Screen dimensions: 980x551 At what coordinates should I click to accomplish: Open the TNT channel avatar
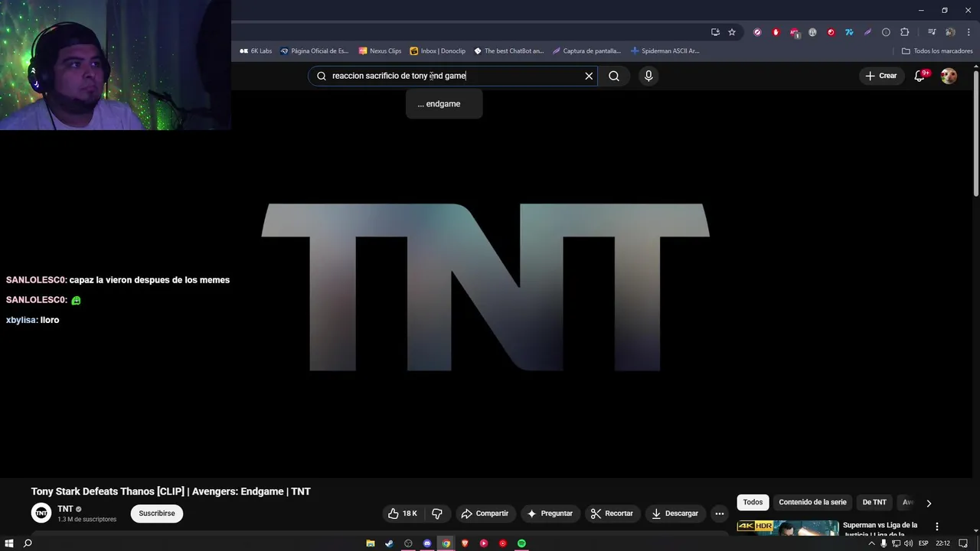click(41, 514)
